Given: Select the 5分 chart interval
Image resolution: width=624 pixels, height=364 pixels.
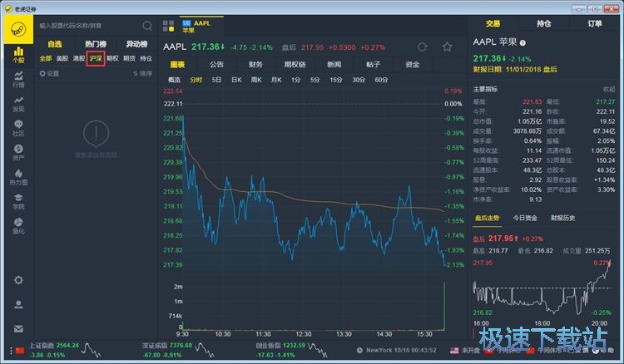Looking at the screenshot, I should click(315, 80).
